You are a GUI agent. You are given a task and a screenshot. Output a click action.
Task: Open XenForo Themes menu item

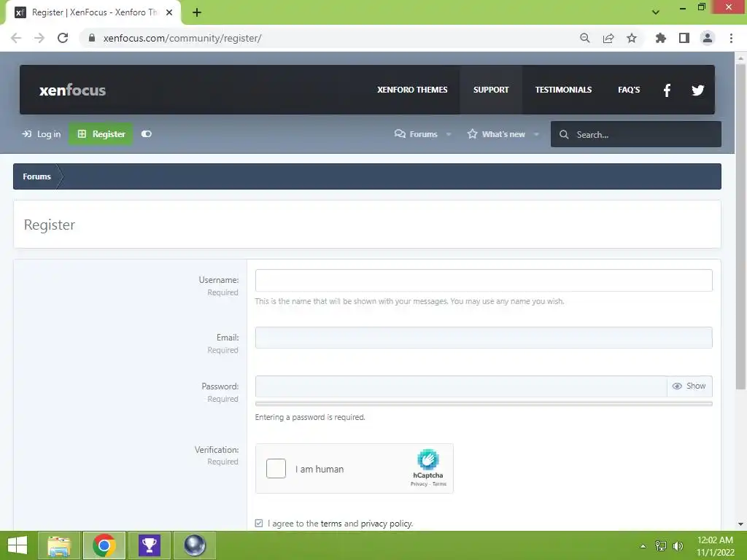412,90
